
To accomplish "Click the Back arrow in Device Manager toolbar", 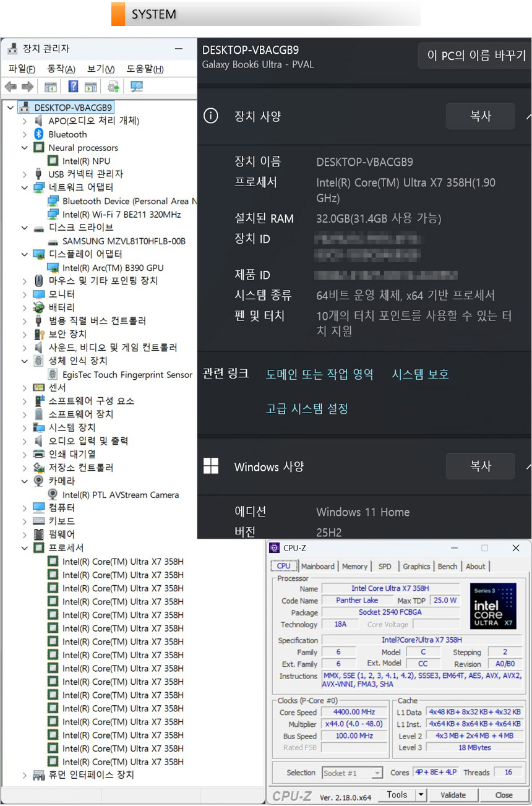I will tap(11, 87).
